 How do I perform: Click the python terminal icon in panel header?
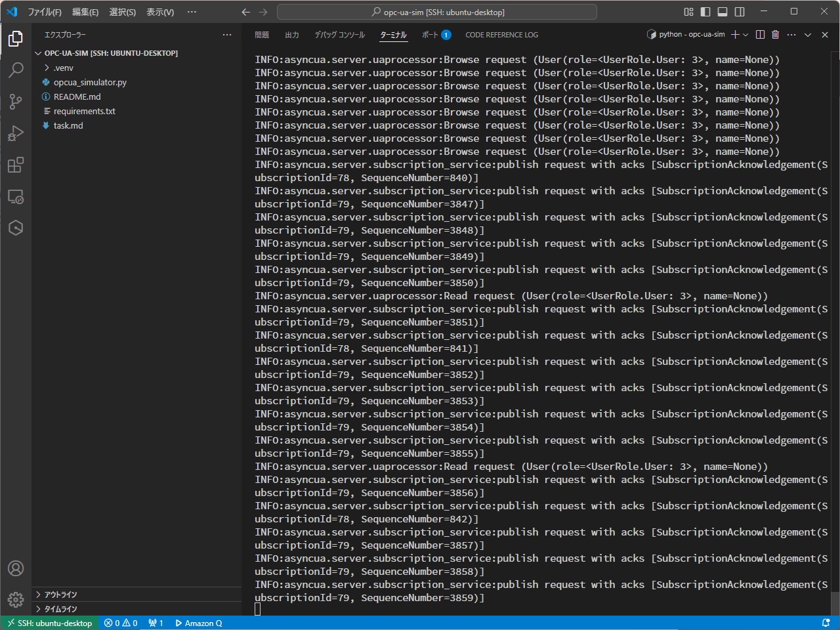(x=652, y=34)
